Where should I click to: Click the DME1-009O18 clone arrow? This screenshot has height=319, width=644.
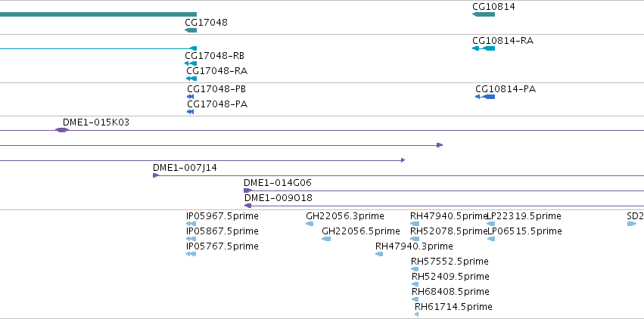(247, 206)
